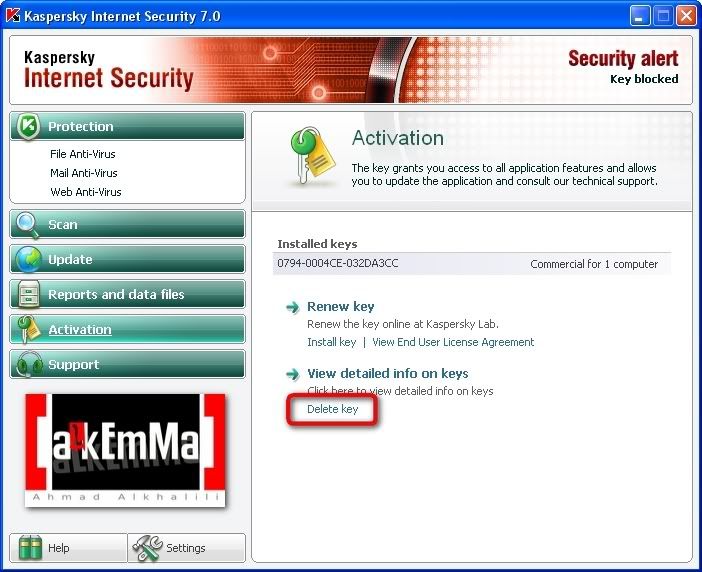Click the Reports file cabinet icon
702x572 pixels.
29,295
